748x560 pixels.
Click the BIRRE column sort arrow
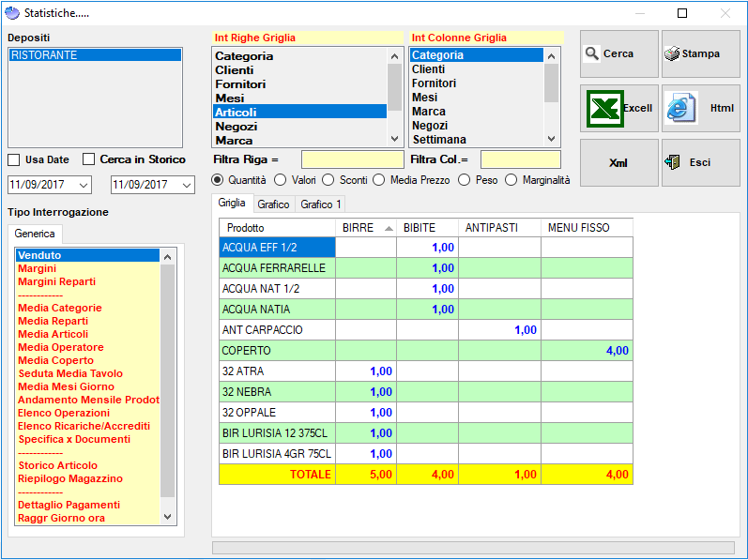(389, 228)
